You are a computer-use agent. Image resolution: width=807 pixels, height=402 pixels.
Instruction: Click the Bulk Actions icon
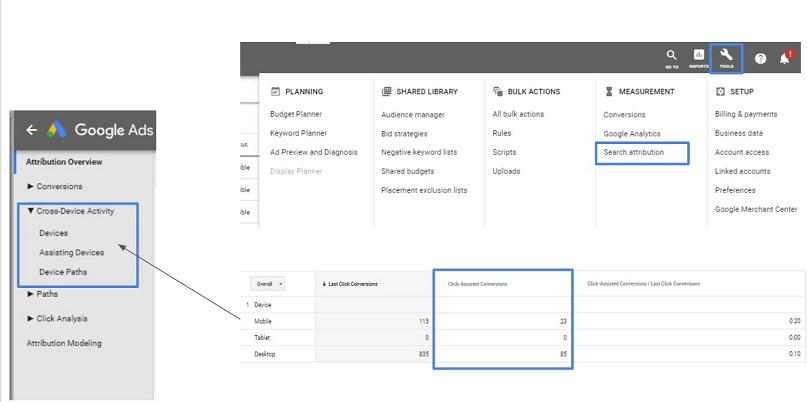498,92
